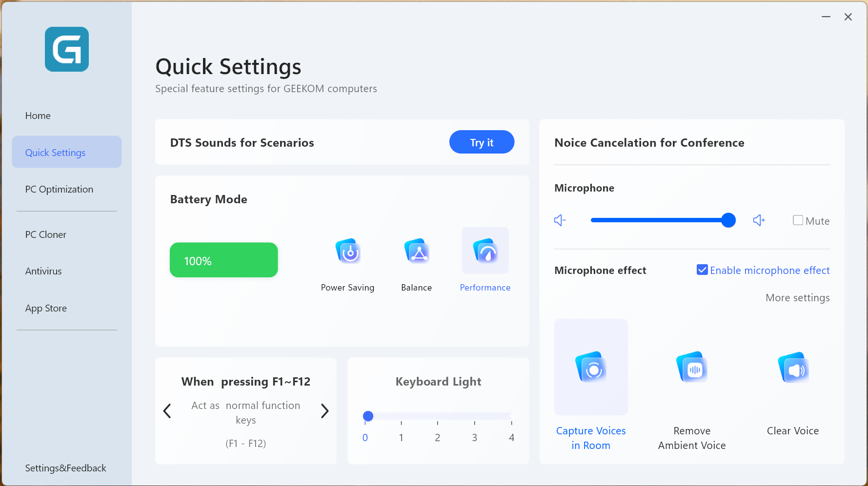Click the microphone volume up icon

point(759,220)
